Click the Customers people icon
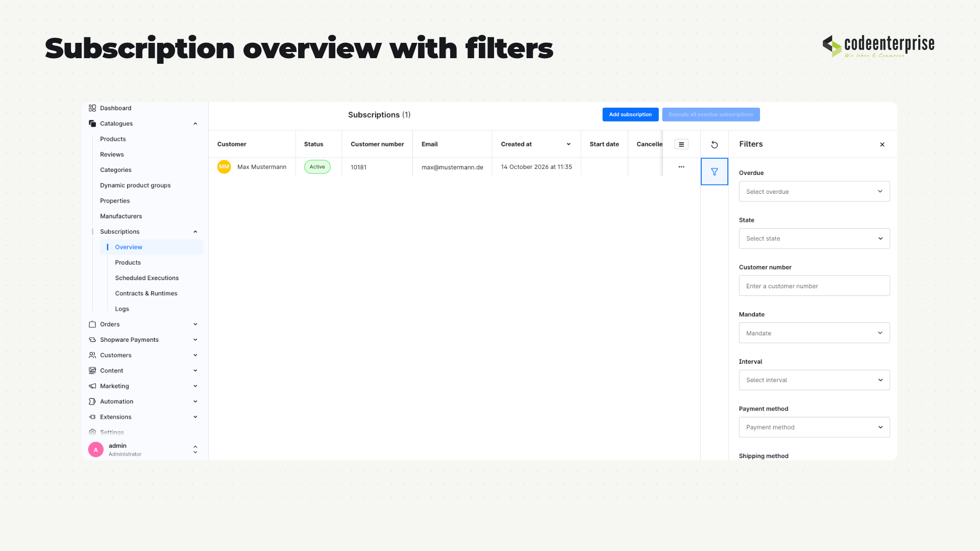The height and width of the screenshot is (551, 980). (x=92, y=355)
